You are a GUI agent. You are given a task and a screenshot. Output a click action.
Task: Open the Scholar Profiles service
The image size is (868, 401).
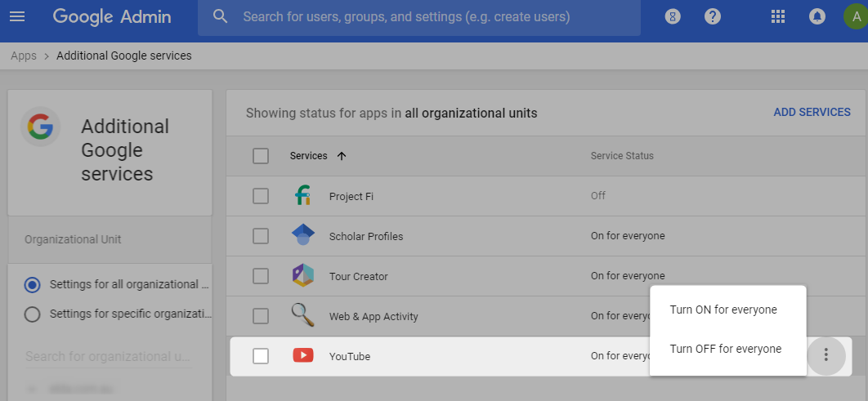(366, 236)
